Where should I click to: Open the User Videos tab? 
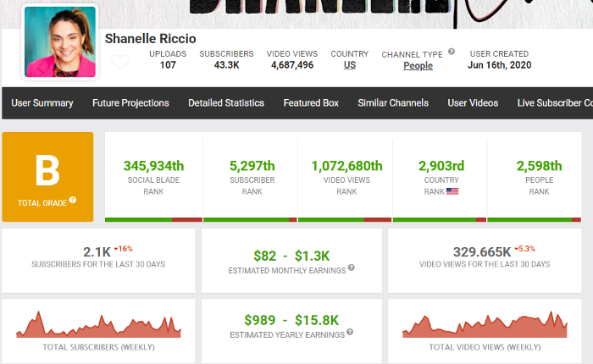tap(473, 103)
